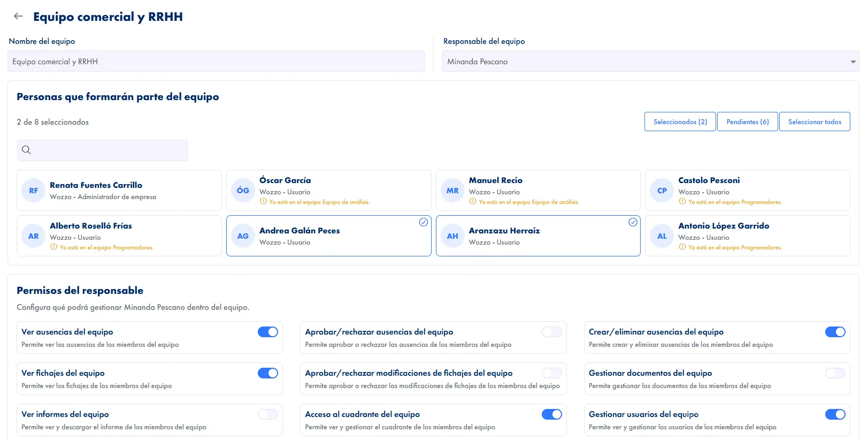Focus the people search box

pos(102,150)
